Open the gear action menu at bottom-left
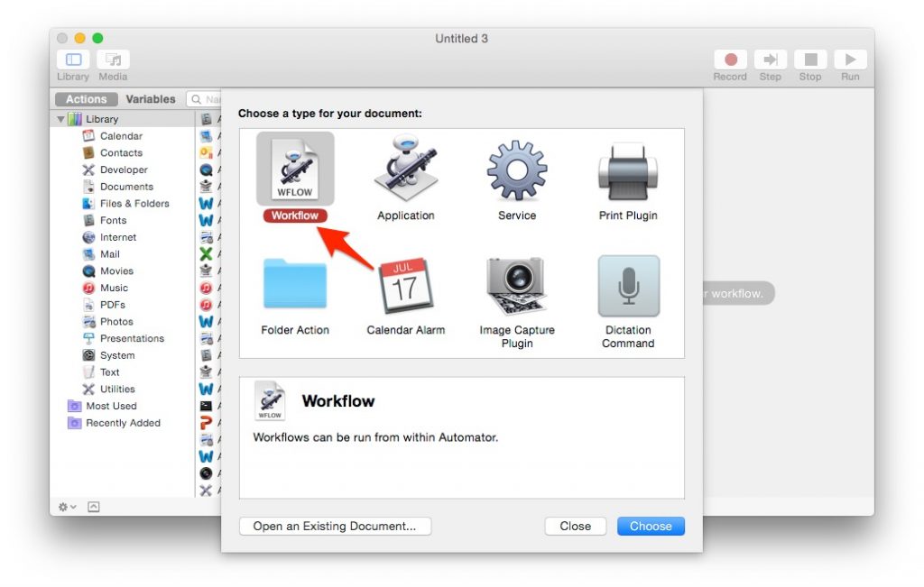Image resolution: width=924 pixels, height=587 pixels. click(67, 508)
